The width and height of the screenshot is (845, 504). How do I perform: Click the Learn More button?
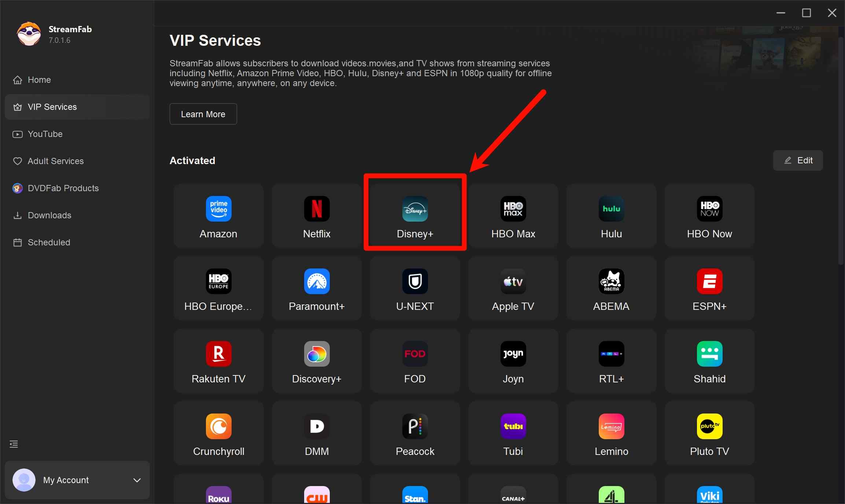[203, 114]
